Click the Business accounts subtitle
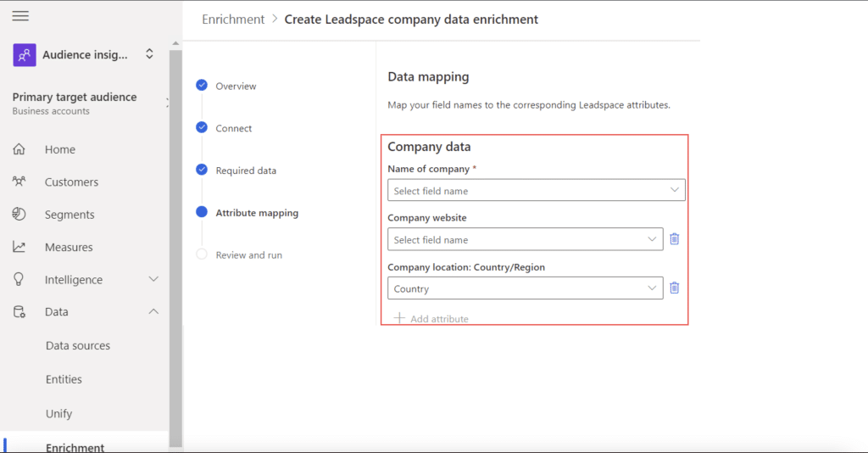This screenshot has height=453, width=868. coord(51,111)
